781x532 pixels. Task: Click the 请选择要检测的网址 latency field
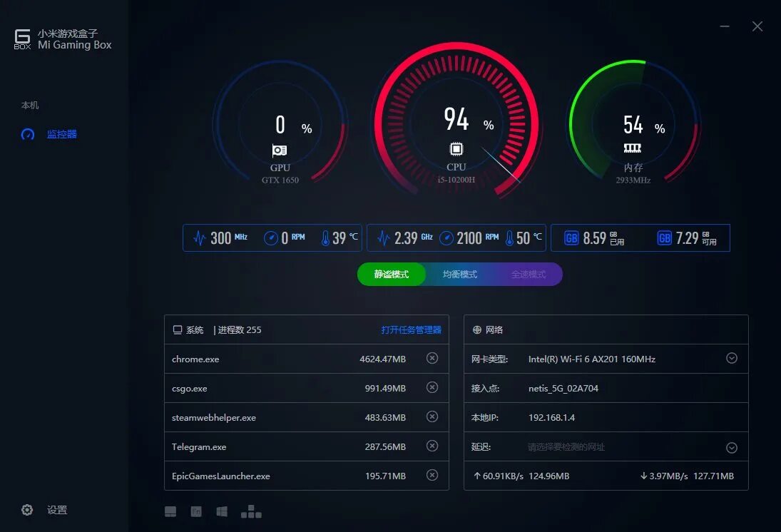(566, 447)
